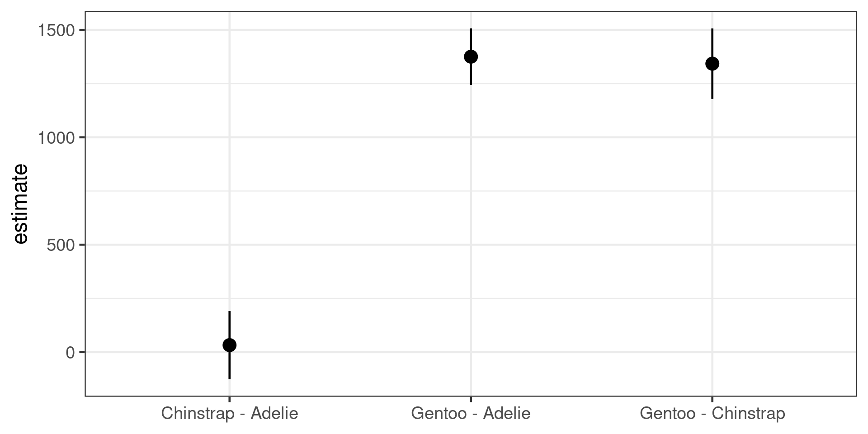Click the x-axis tick mark for Gentoo - Adelie
The width and height of the screenshot is (868, 434).
point(471,399)
